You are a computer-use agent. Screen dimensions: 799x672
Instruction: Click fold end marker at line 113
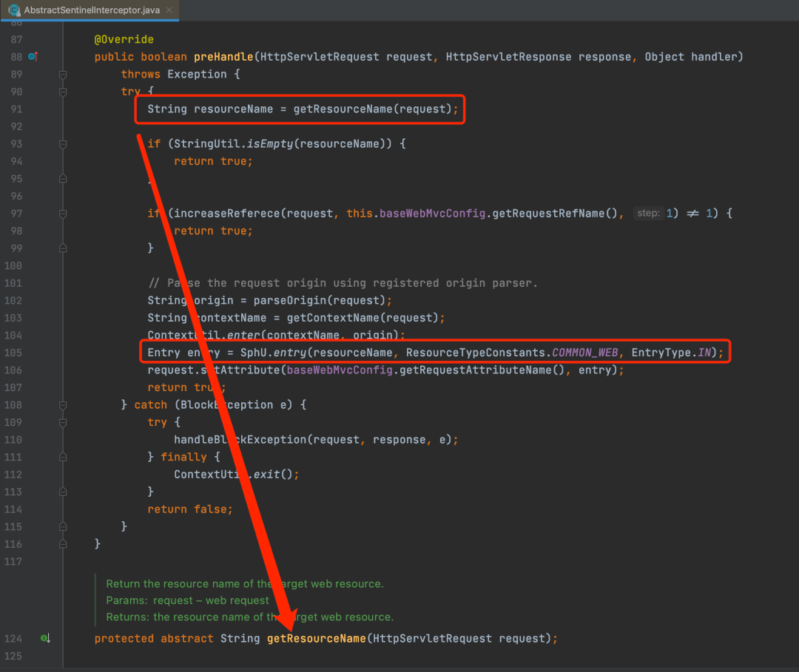[63, 492]
